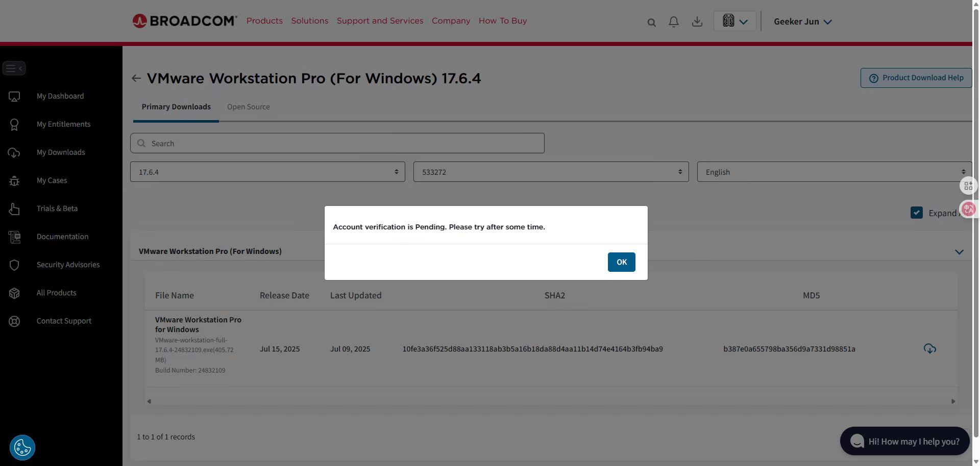The image size is (980, 466).
Task: Open the 'How may I help you' chat
Action: coord(905,441)
